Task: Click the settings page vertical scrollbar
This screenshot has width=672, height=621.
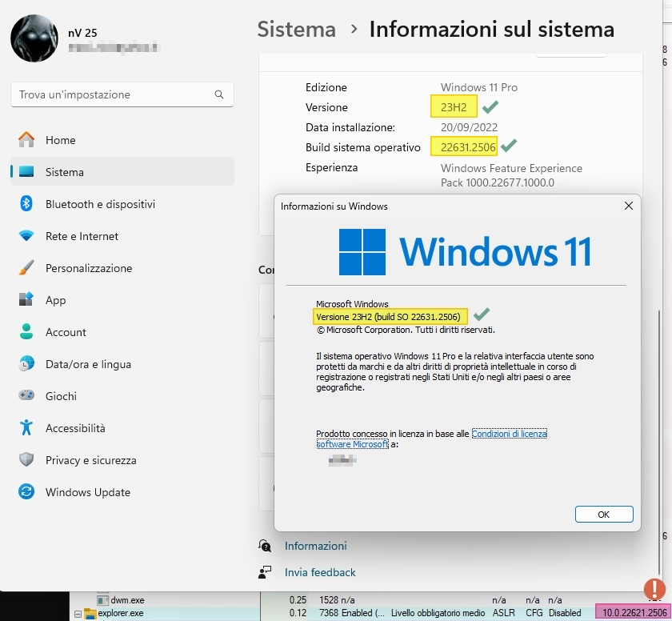Action: click(x=659, y=442)
